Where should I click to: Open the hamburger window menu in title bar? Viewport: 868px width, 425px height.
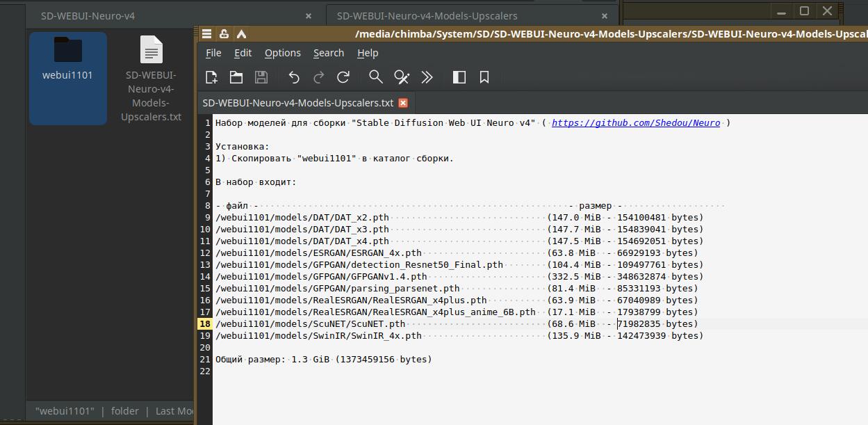pyautogui.click(x=206, y=34)
